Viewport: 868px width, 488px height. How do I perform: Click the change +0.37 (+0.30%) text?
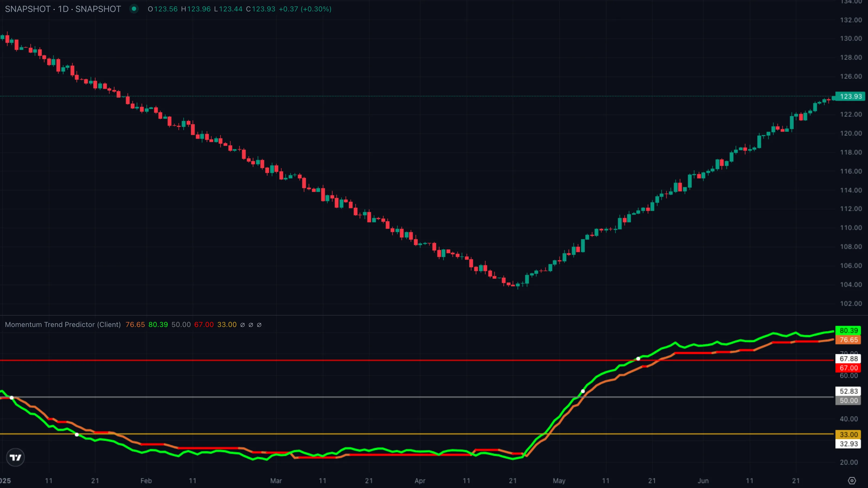pyautogui.click(x=305, y=9)
